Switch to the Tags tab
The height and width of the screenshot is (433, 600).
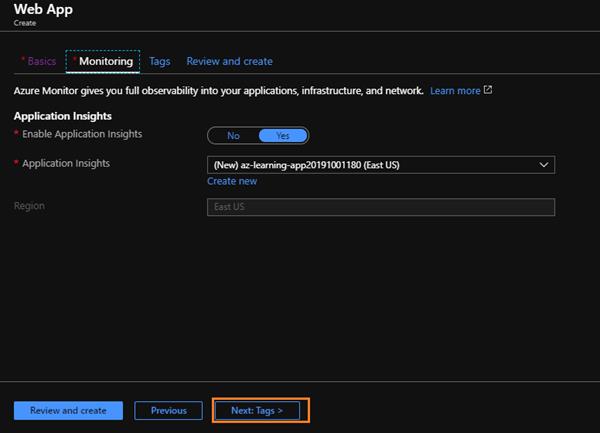click(160, 61)
